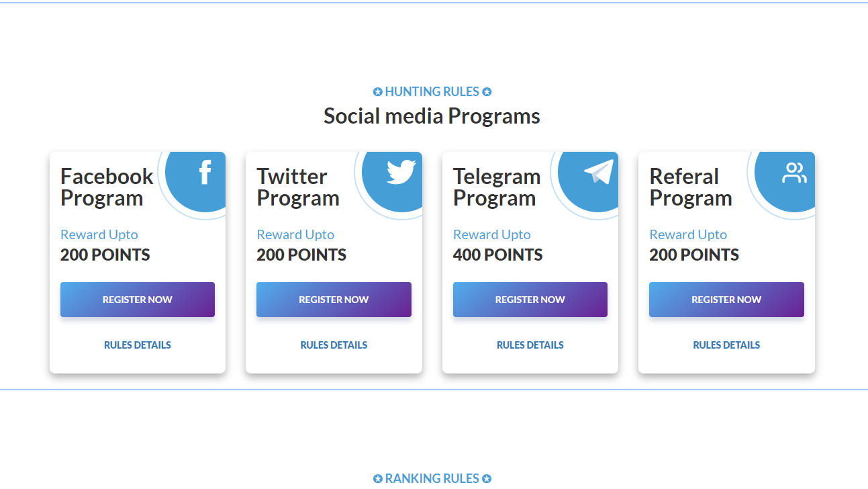
Task: Click star icon right of Hunting Rules
Action: [x=487, y=92]
